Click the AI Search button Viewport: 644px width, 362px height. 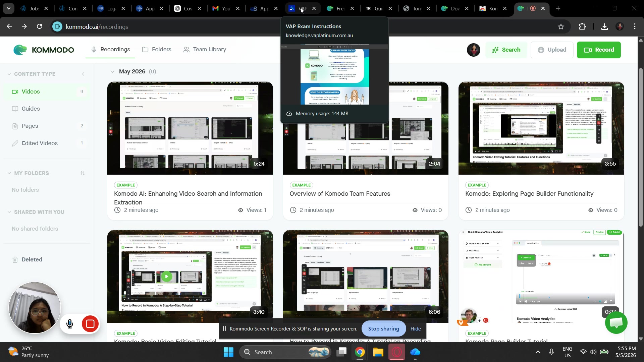[x=506, y=50]
